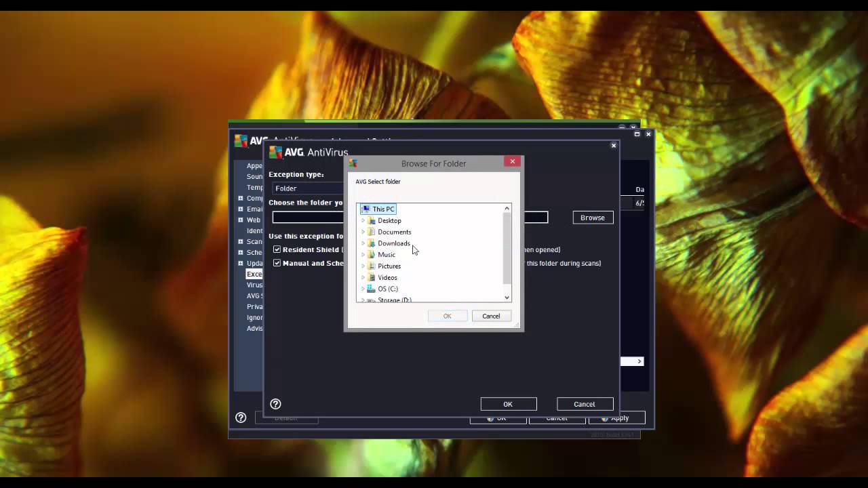Click the Documents folder icon
Image resolution: width=868 pixels, height=488 pixels.
[x=372, y=232]
